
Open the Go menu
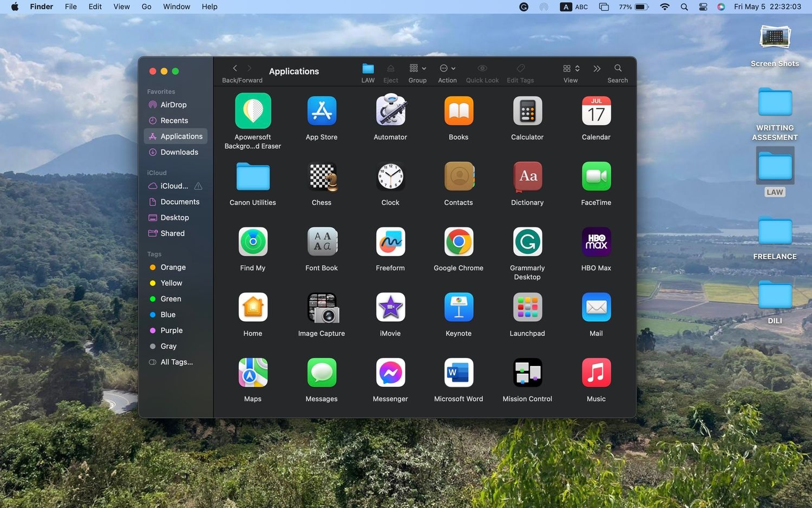pos(146,6)
